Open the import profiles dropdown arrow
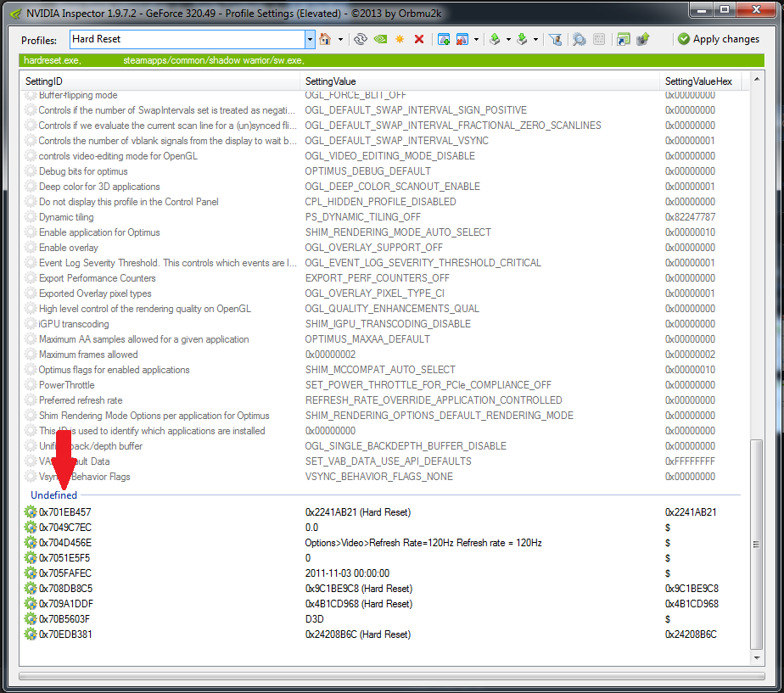The height and width of the screenshot is (693, 784). [535, 39]
